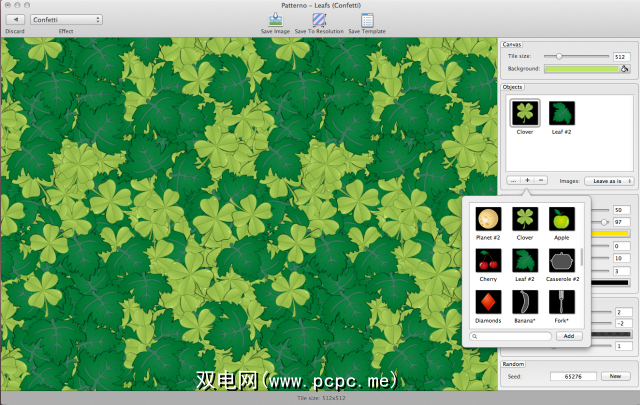
Task: Choose the Banana image in the popup
Action: (525, 302)
